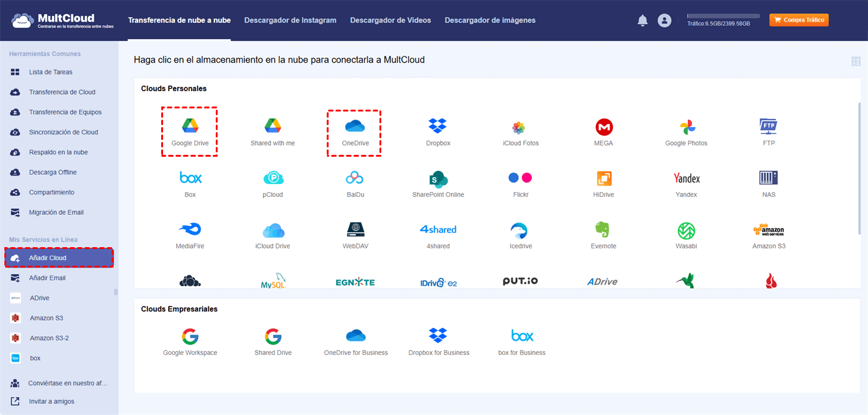Toggle the cloud list layout view
868x415 pixels.
856,61
